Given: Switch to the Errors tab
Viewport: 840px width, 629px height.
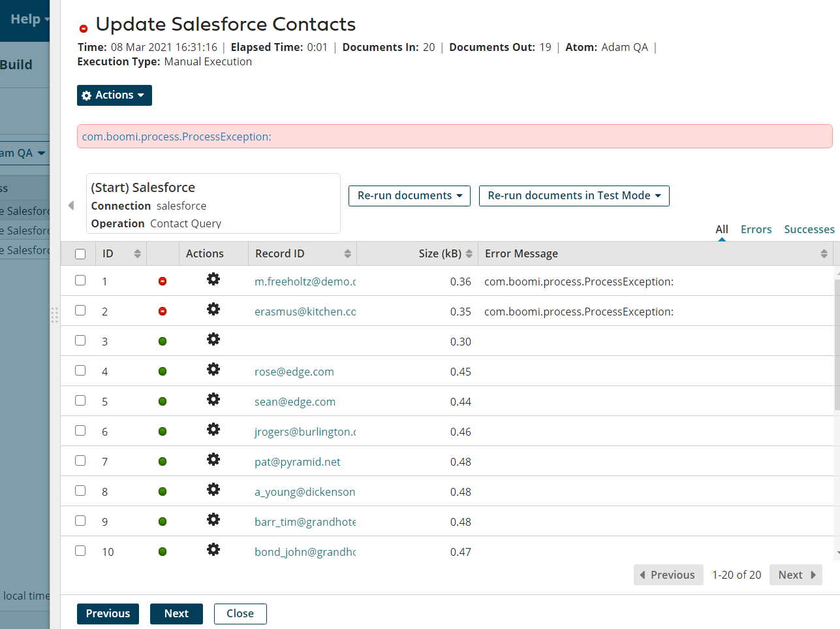Looking at the screenshot, I should [x=756, y=229].
